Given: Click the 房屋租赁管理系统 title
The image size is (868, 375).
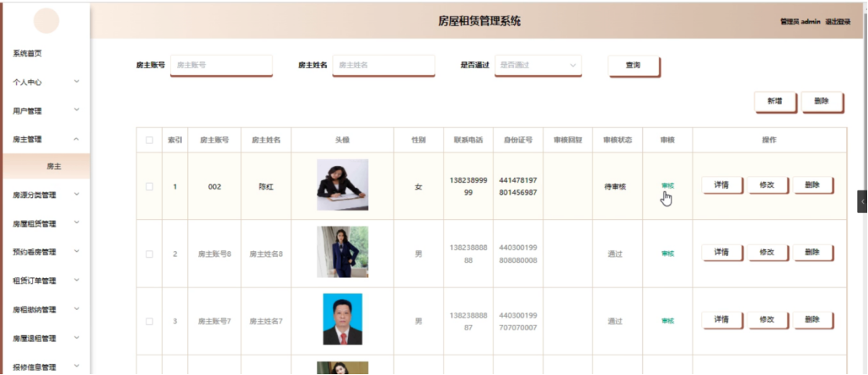Looking at the screenshot, I should point(479,22).
